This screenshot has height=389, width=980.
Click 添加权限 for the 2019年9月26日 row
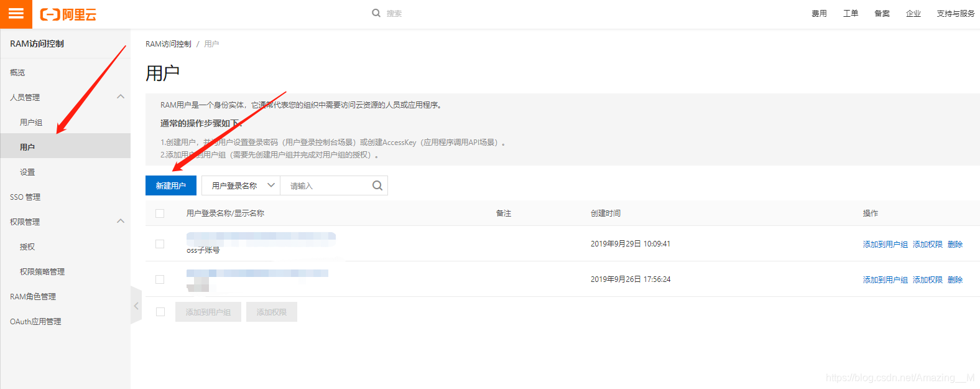tap(928, 280)
